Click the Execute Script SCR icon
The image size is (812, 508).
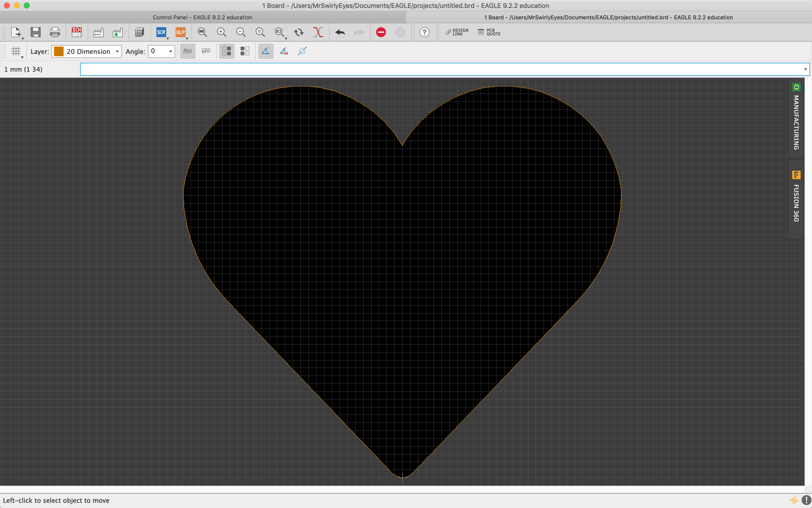(x=161, y=32)
